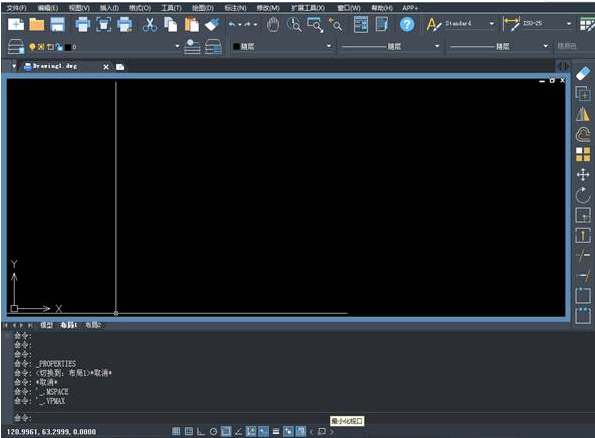The height and width of the screenshot is (438, 595).
Task: Select the Eraser tool in right toolbar
Action: [583, 74]
